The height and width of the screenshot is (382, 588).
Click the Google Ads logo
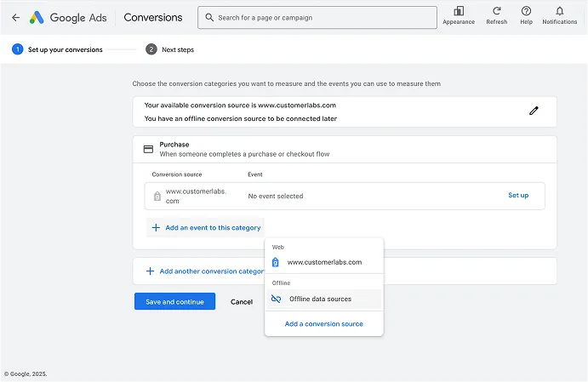(68, 17)
